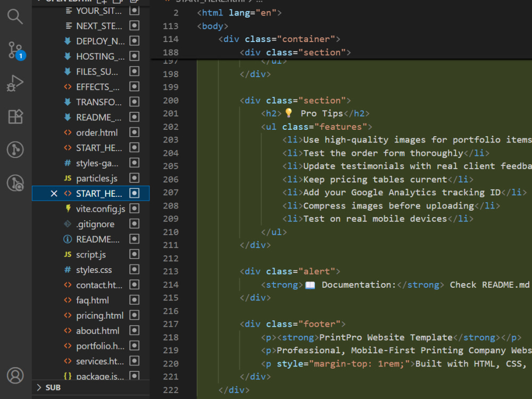Click the text-lines icon of YOUR_SIT... file
This screenshot has width=532, height=399.
click(68, 11)
